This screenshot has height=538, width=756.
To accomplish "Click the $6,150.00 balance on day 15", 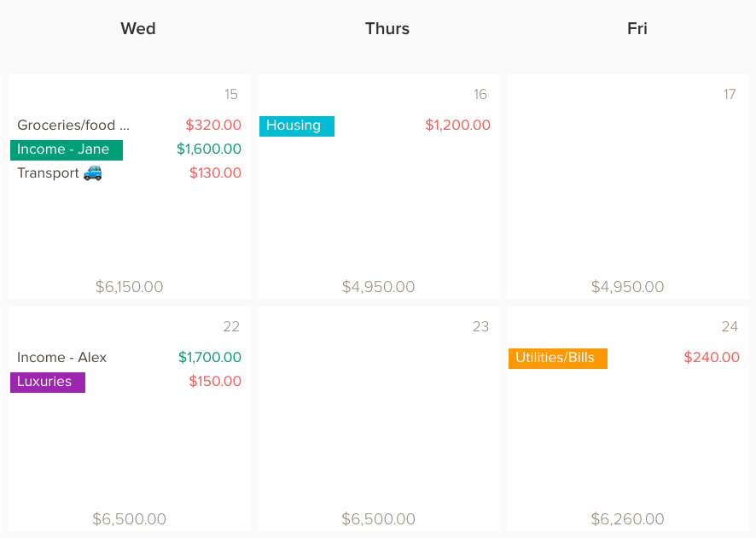I will 129,287.
